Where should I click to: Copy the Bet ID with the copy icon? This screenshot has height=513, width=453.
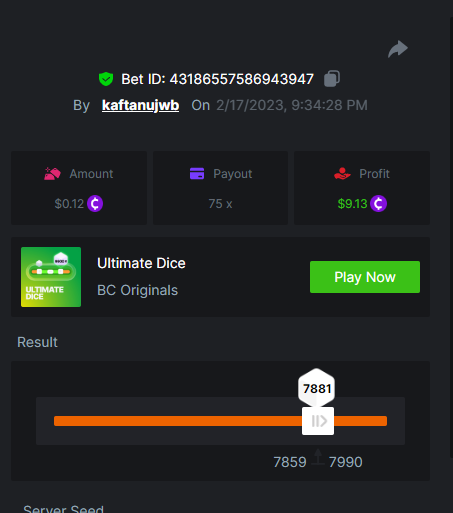point(332,79)
